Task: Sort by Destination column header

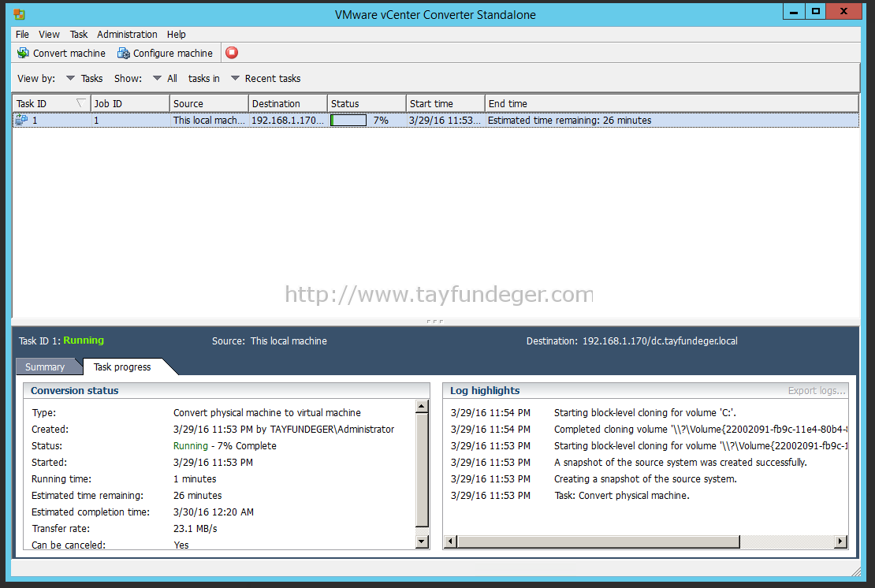Action: point(288,103)
